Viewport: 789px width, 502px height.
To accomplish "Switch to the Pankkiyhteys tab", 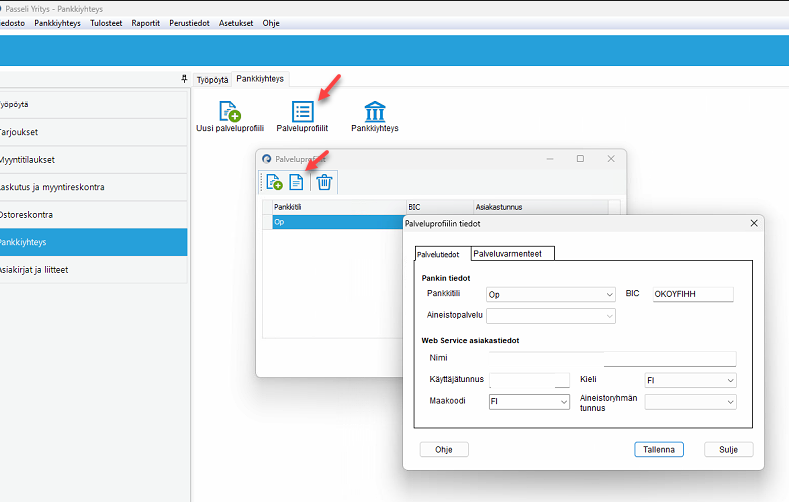I will 260,78.
